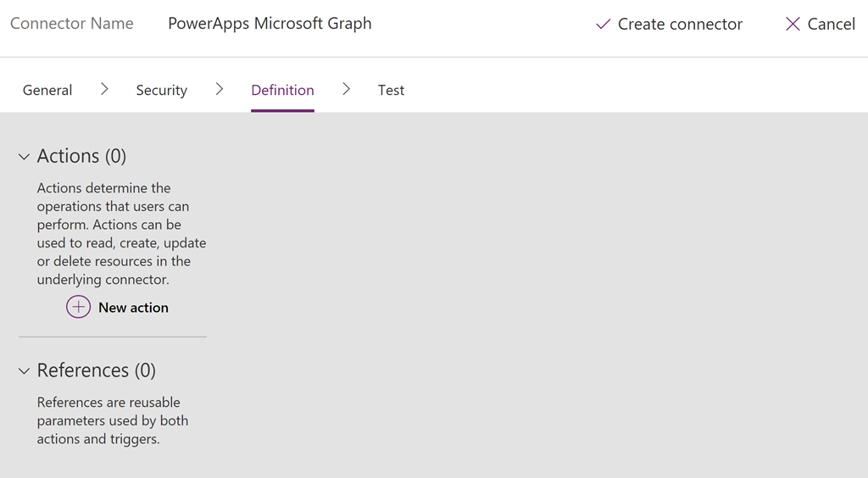Switch to the Security tab

click(162, 90)
